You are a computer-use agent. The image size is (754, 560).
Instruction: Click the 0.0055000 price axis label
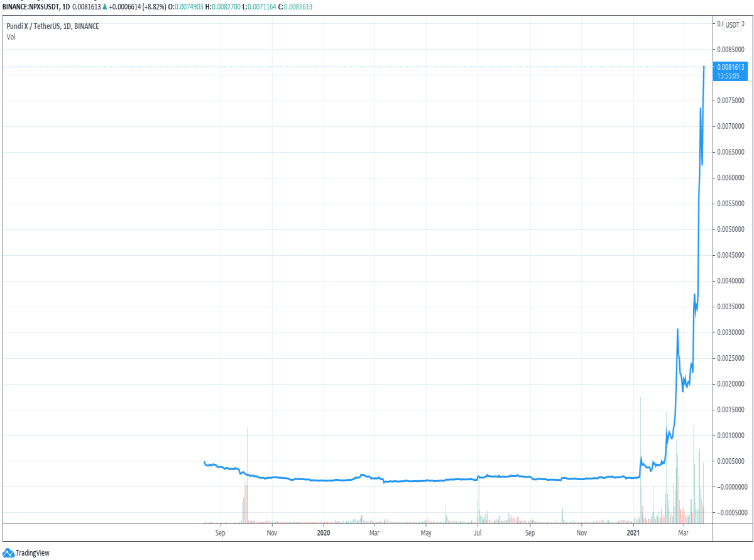pos(731,204)
